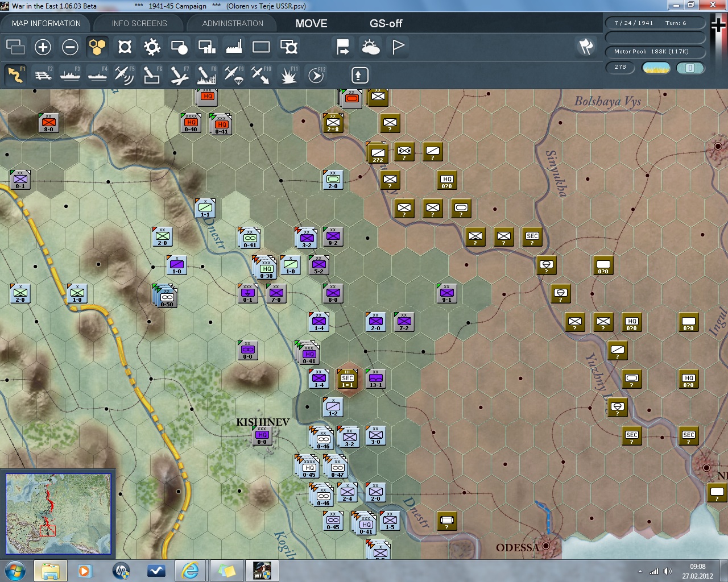Click the strategic minimap thumbnail

click(59, 514)
